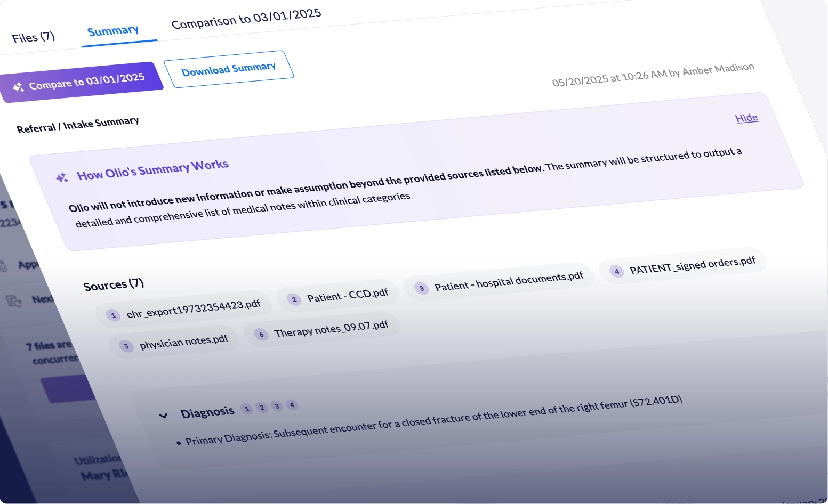Click Diagnosis citation badge 3
This screenshot has height=504, width=828.
[x=277, y=406]
